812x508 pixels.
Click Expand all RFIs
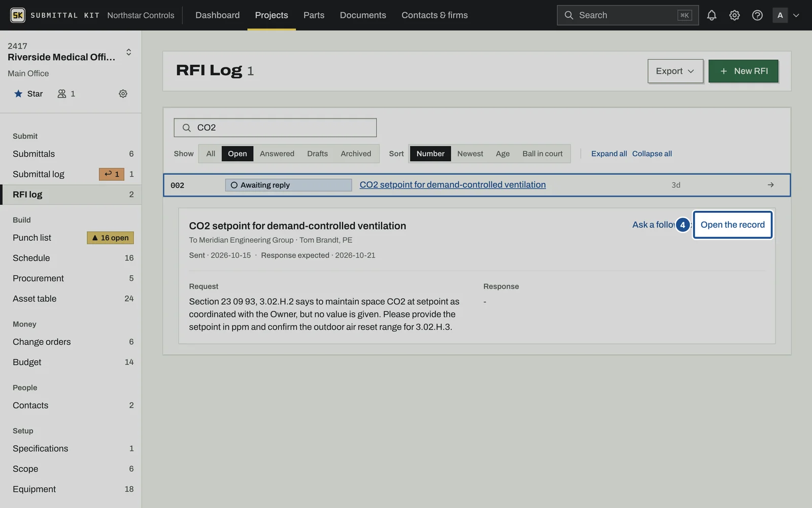(x=609, y=153)
